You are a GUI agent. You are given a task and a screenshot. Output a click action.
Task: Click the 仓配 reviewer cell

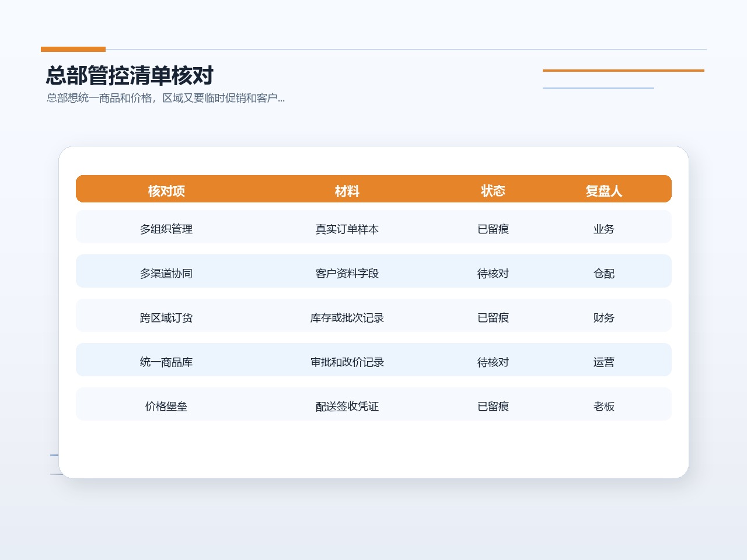(x=604, y=274)
